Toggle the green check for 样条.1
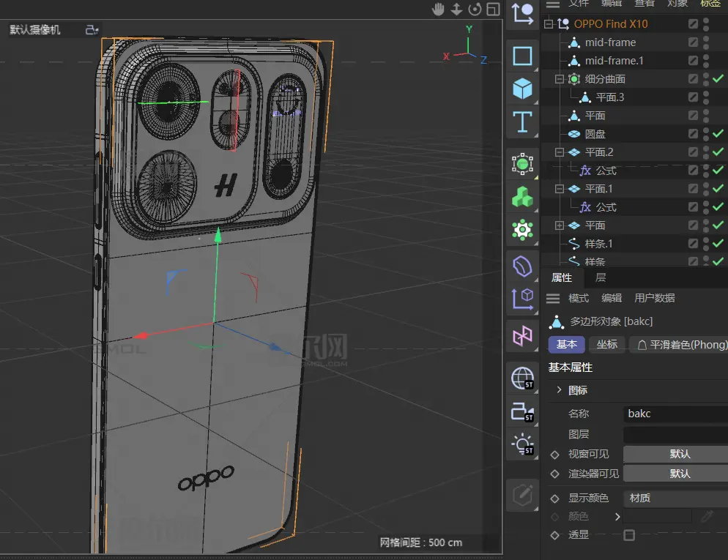 [718, 243]
